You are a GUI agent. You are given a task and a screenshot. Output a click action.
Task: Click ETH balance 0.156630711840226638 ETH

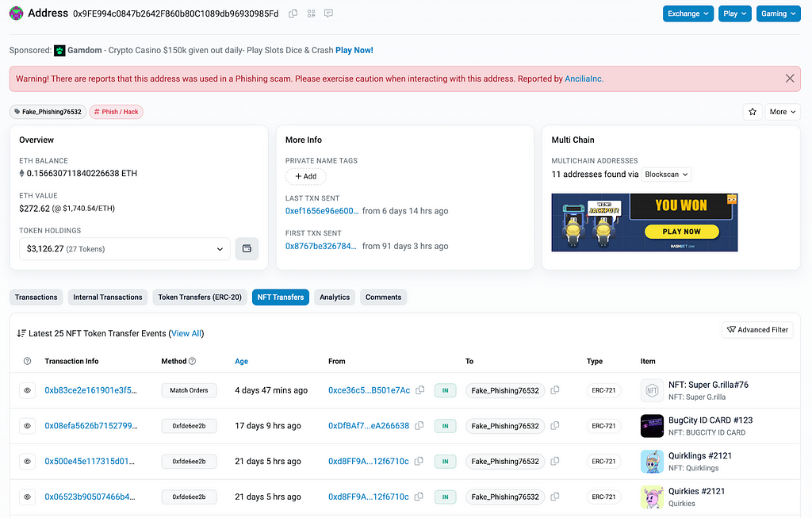coord(82,174)
